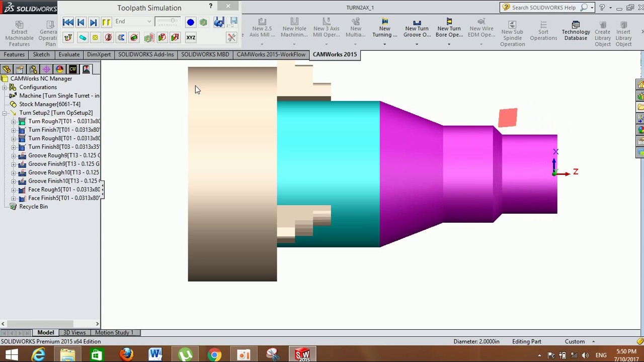This screenshot has height=362, width=644.
Task: Close the Toolpath Simulation panel
Action: (228, 7)
